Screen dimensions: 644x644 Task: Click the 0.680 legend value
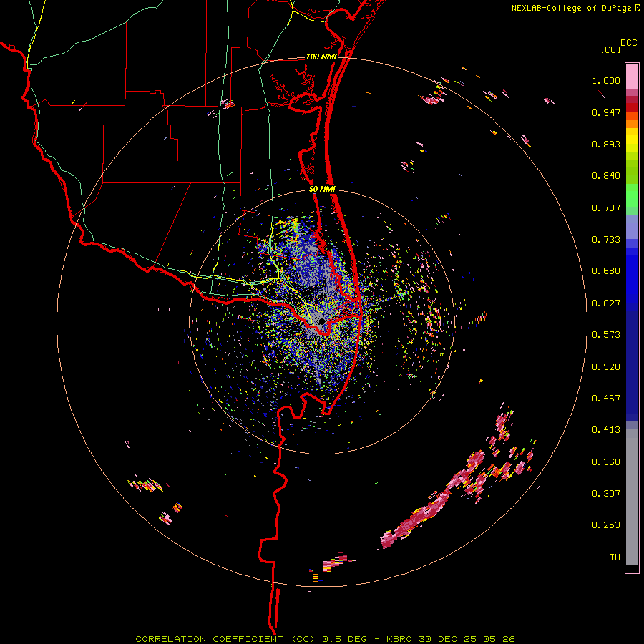click(x=606, y=271)
